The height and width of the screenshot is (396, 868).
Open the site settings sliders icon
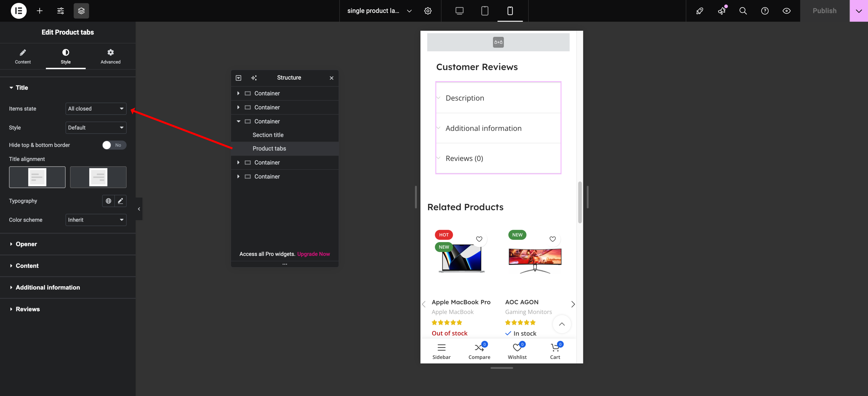coord(61,11)
